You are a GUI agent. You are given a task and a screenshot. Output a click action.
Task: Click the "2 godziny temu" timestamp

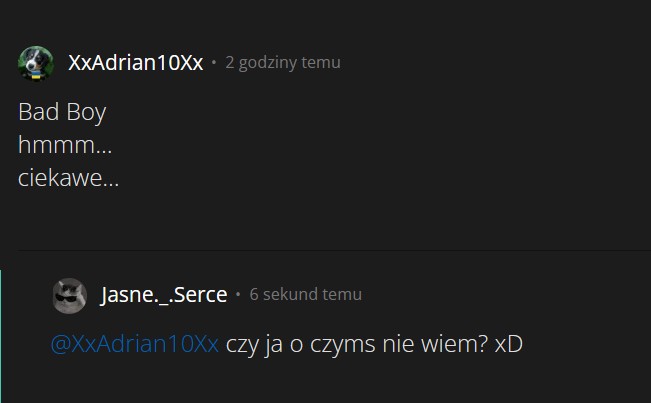click(283, 63)
